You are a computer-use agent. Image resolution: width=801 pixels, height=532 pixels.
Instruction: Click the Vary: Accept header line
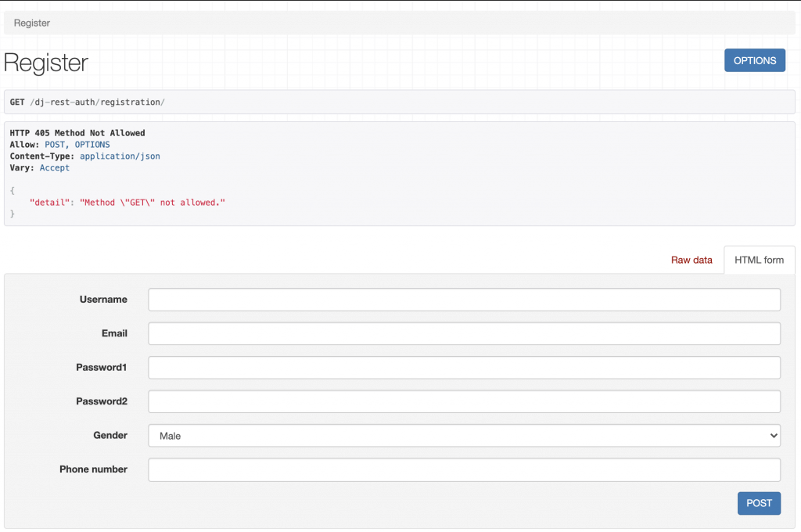coord(39,167)
